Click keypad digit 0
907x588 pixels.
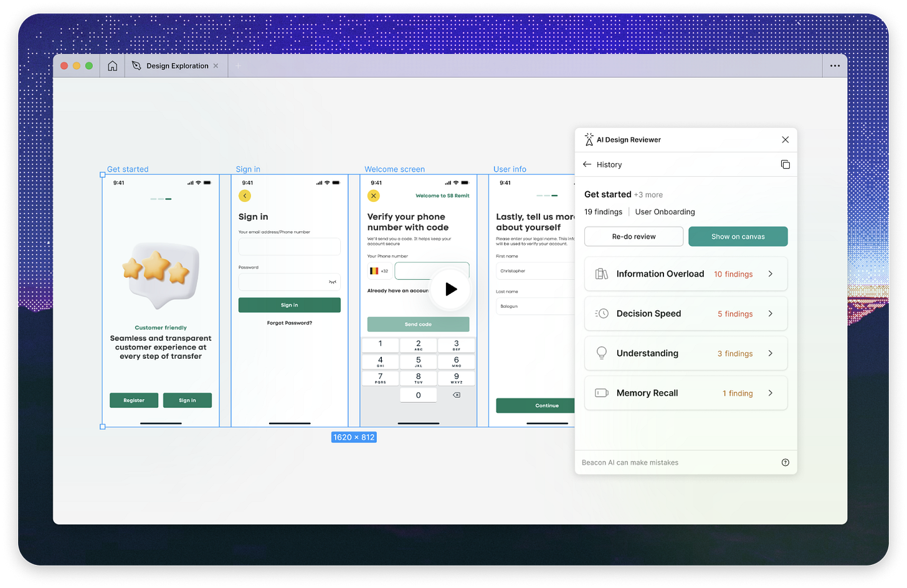418,395
